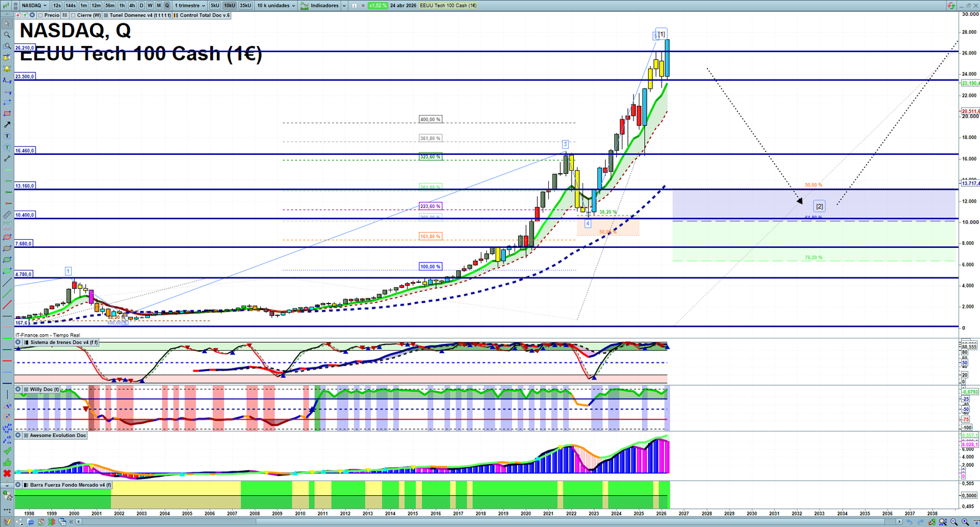
Task: Select the 12m timeframe button
Action: coord(96,6)
